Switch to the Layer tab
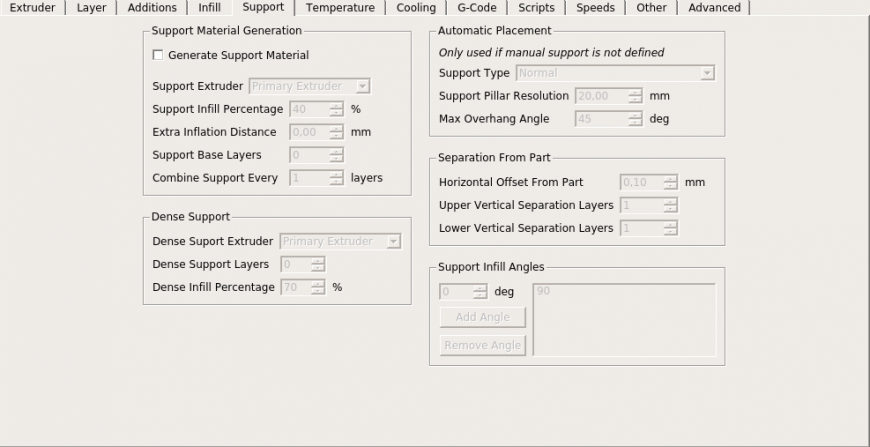 tap(92, 8)
